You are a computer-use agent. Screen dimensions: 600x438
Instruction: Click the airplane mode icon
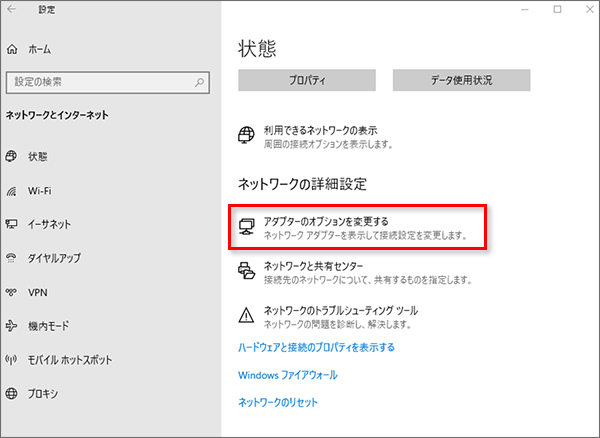[12, 325]
